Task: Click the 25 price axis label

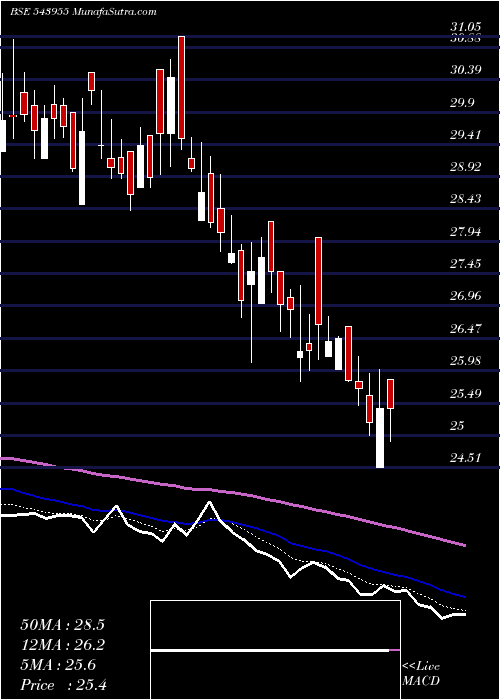Action: tap(458, 426)
